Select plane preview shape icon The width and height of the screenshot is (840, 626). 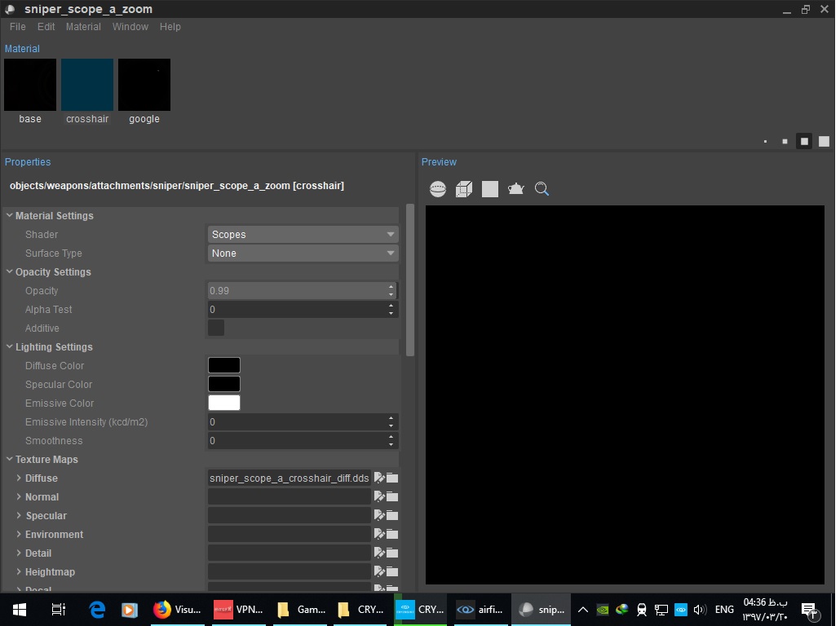tap(489, 189)
